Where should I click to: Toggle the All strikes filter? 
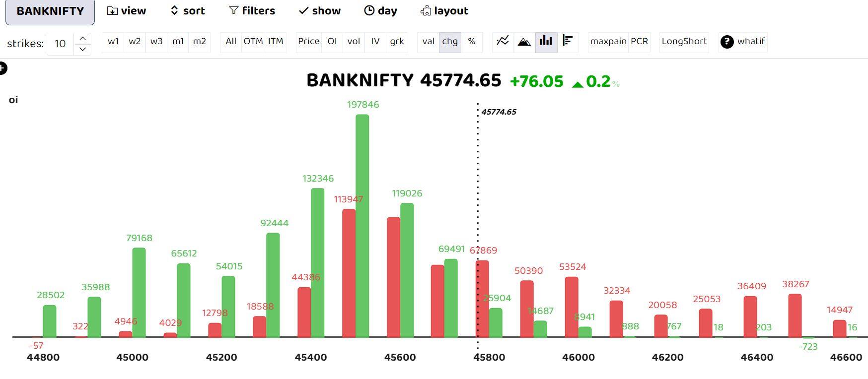(231, 42)
